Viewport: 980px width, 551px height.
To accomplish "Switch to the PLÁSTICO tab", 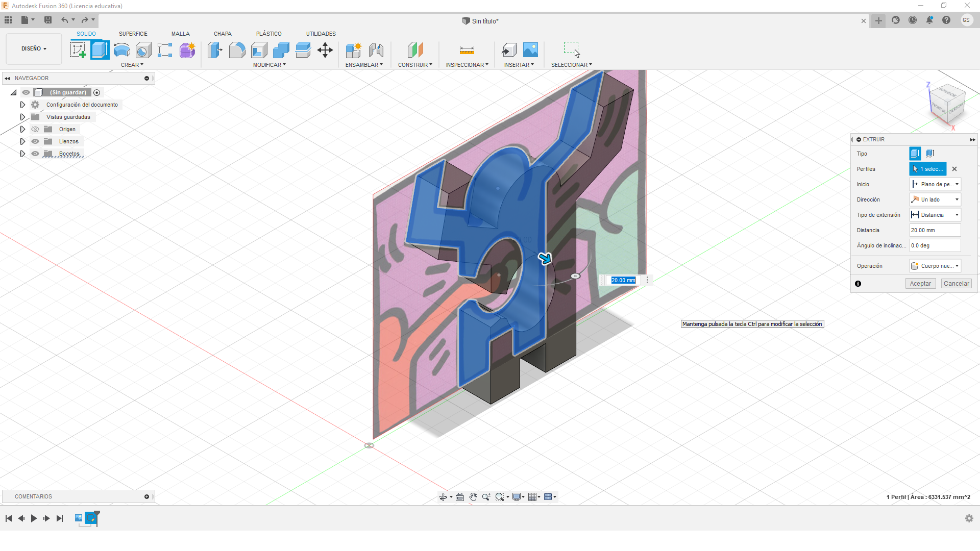I will [269, 34].
